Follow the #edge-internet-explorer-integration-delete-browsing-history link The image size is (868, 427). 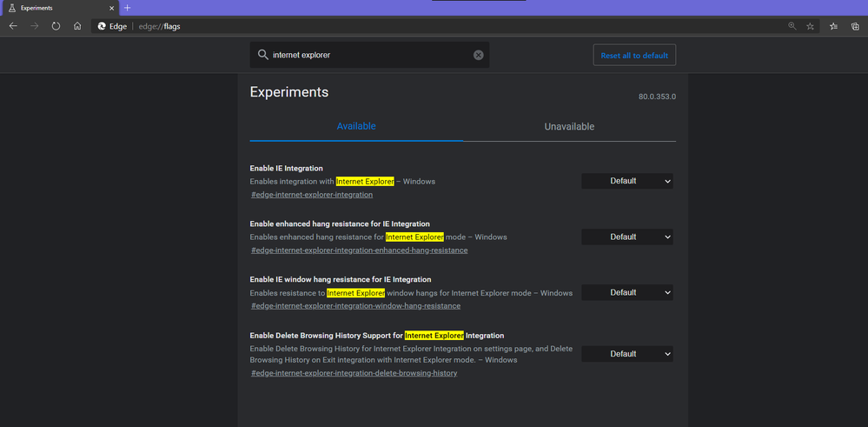click(354, 373)
